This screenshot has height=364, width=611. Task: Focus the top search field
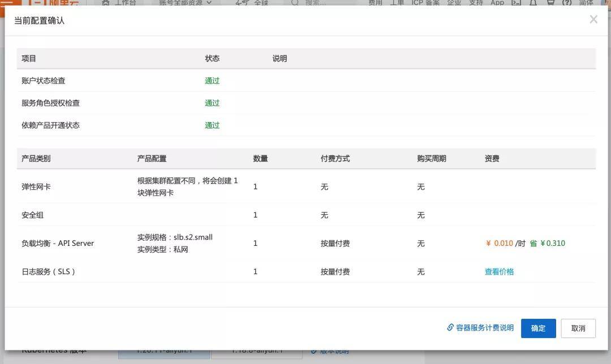pos(324,3)
